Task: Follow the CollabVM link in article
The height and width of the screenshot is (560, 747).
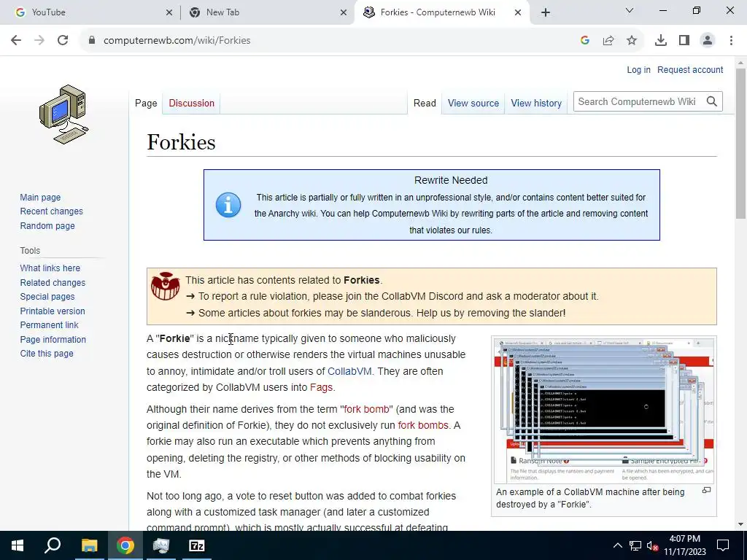Action: pyautogui.click(x=349, y=371)
